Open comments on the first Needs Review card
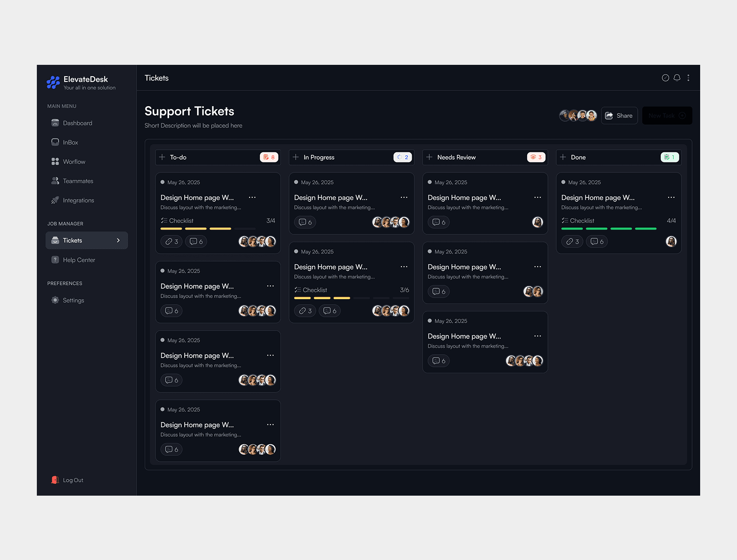737x560 pixels. tap(439, 223)
